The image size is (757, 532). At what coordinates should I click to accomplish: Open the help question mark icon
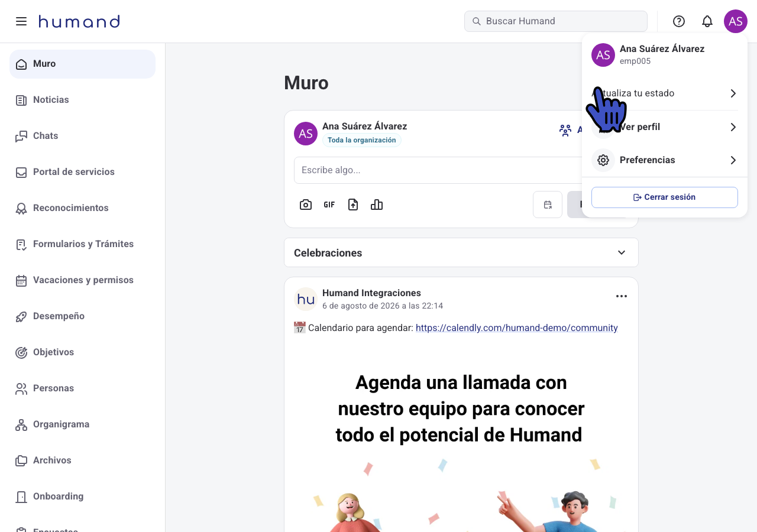(x=679, y=21)
